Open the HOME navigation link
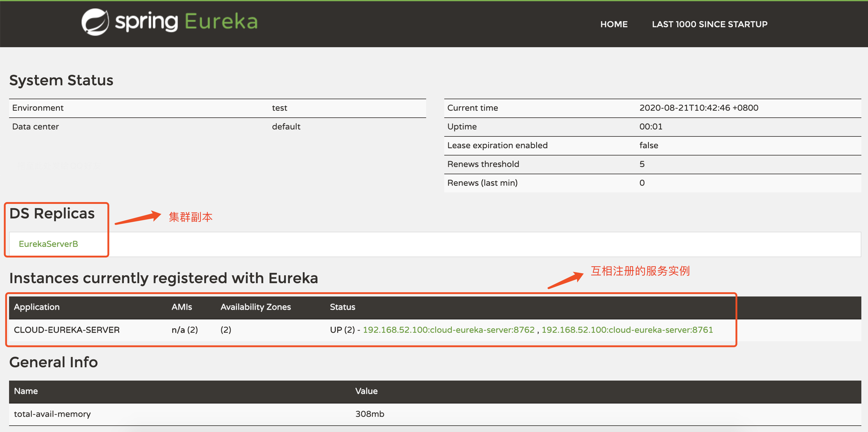This screenshot has height=432, width=868. pos(614,24)
